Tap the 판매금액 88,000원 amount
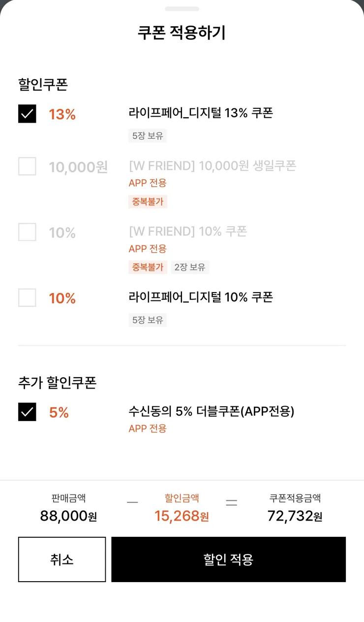 point(69,516)
